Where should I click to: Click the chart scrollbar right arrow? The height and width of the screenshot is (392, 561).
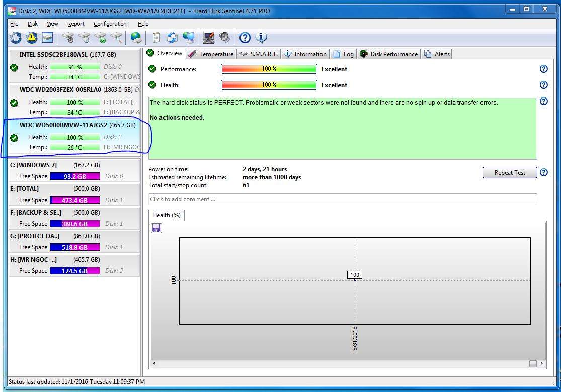[x=542, y=363]
